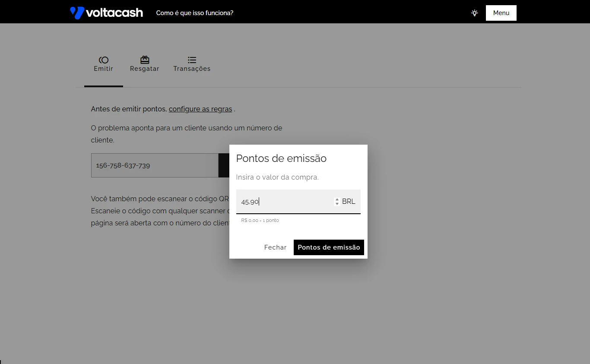Click the Transações list icon
The width and height of the screenshot is (590, 364).
[192, 60]
